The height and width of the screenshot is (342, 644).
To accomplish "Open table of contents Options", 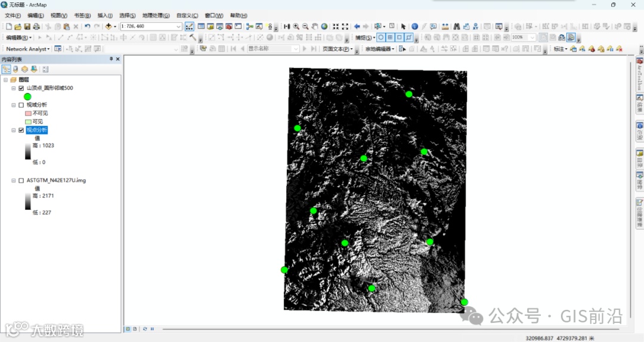I will [x=45, y=69].
